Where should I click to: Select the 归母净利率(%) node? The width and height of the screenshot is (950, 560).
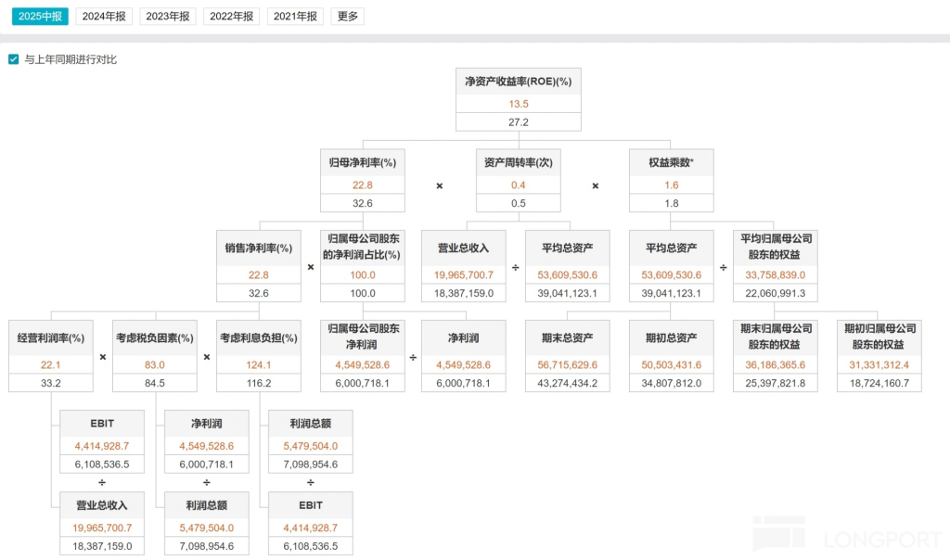tap(362, 162)
